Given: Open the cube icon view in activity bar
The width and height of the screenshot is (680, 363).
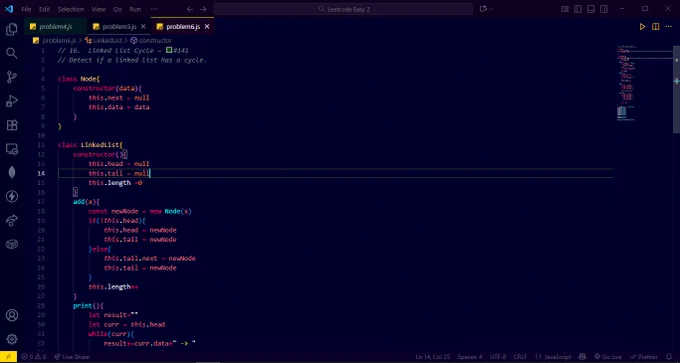Looking at the screenshot, I should [12, 244].
